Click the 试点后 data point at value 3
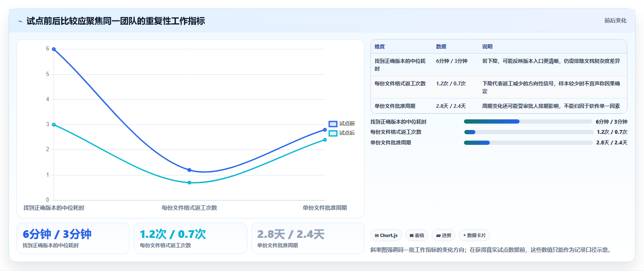The height and width of the screenshot is (271, 644). click(54, 124)
